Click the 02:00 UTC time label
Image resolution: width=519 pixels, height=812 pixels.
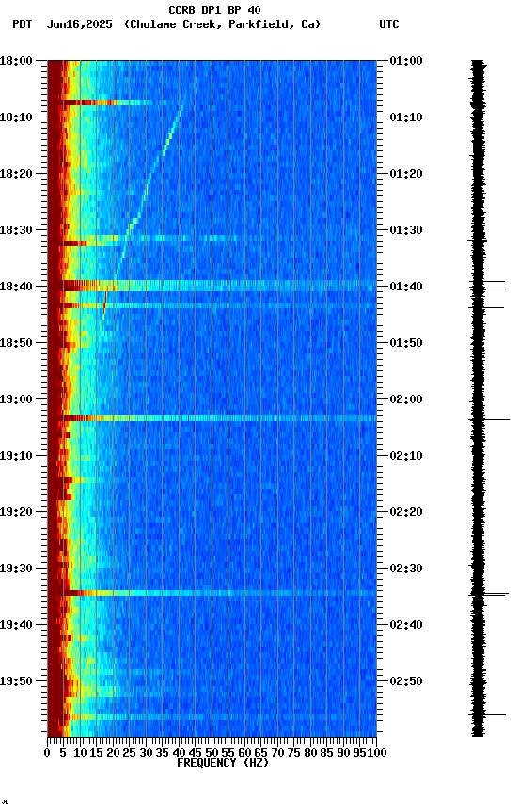point(406,399)
